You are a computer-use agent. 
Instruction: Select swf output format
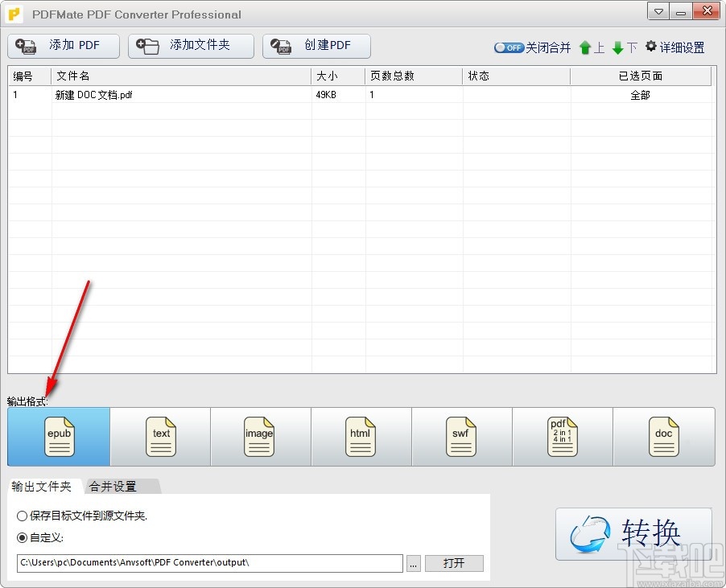coord(462,437)
